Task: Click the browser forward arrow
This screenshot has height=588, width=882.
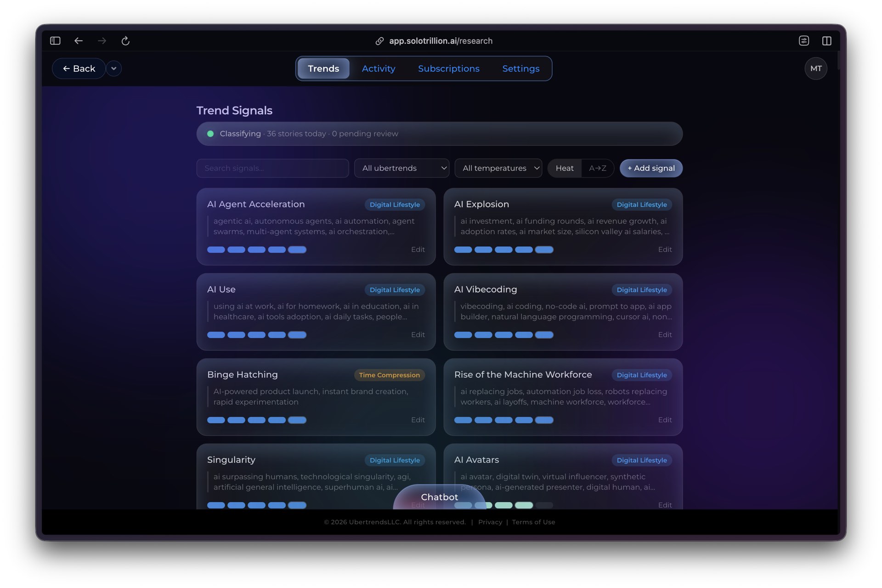Action: [x=102, y=41]
